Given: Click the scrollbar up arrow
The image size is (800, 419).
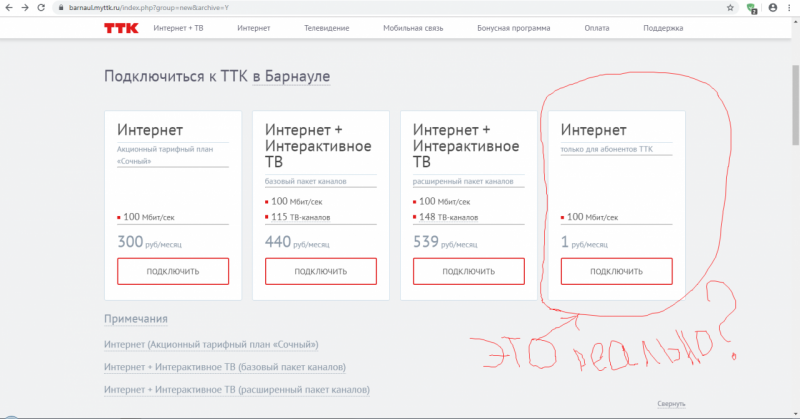Looking at the screenshot, I should pos(795,21).
